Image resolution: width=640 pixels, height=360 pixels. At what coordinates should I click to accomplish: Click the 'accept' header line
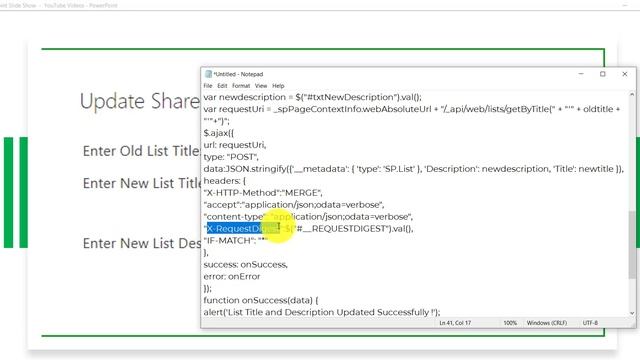click(294, 204)
